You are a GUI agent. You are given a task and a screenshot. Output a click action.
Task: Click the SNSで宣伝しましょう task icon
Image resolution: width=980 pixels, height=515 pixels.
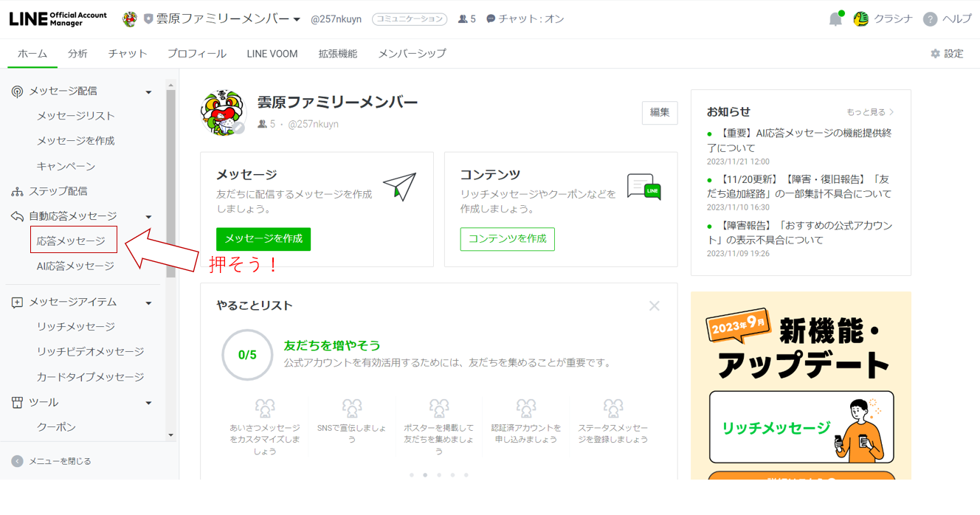[352, 408]
